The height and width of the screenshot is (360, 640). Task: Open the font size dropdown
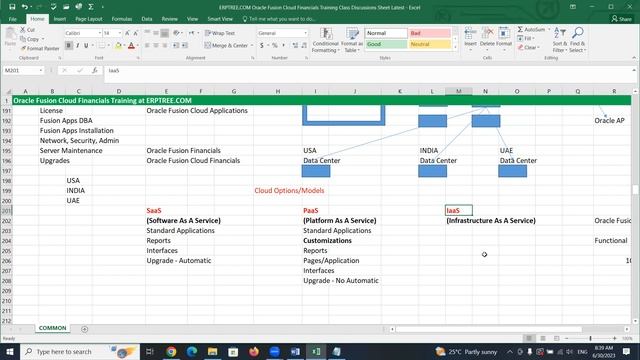click(120, 33)
